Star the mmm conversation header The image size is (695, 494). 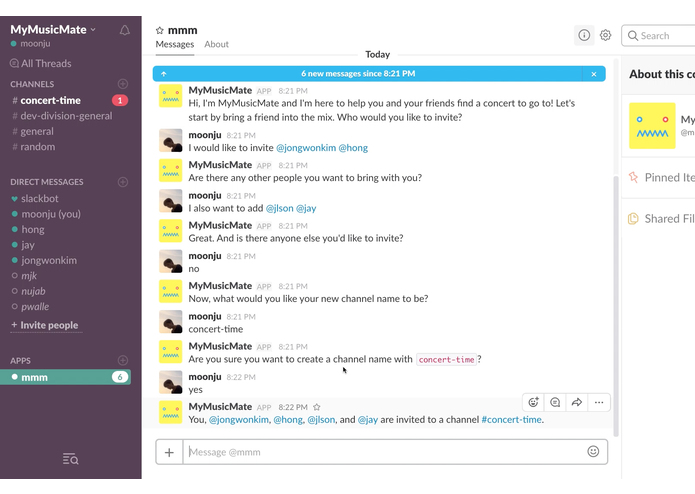[x=160, y=31]
